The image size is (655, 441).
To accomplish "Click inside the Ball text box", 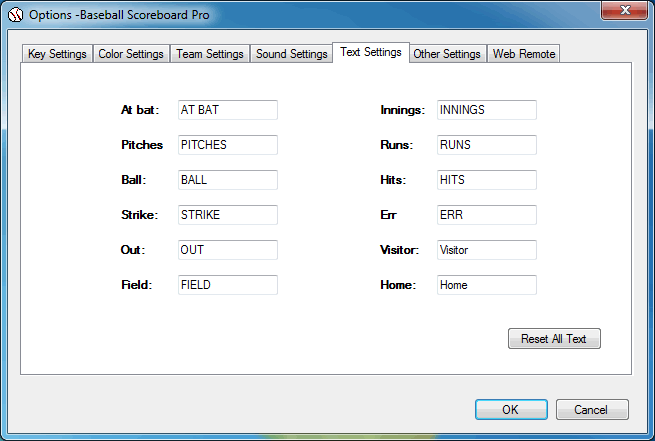I will click(227, 180).
